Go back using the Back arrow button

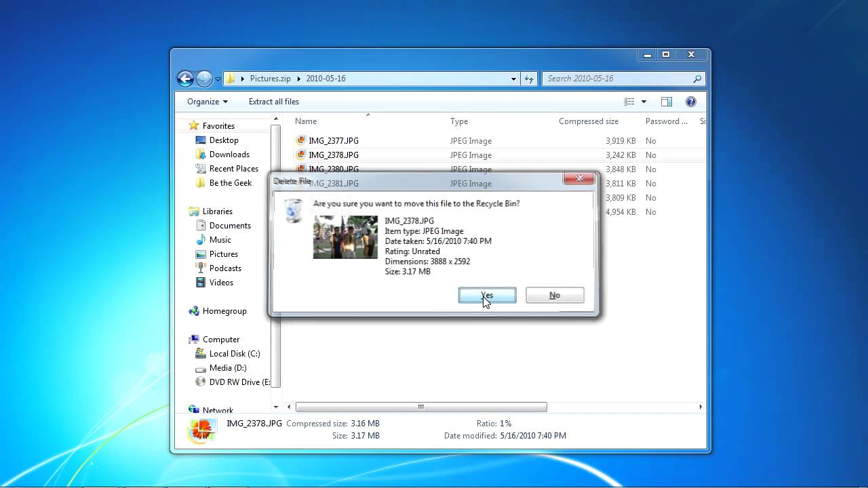pos(185,79)
